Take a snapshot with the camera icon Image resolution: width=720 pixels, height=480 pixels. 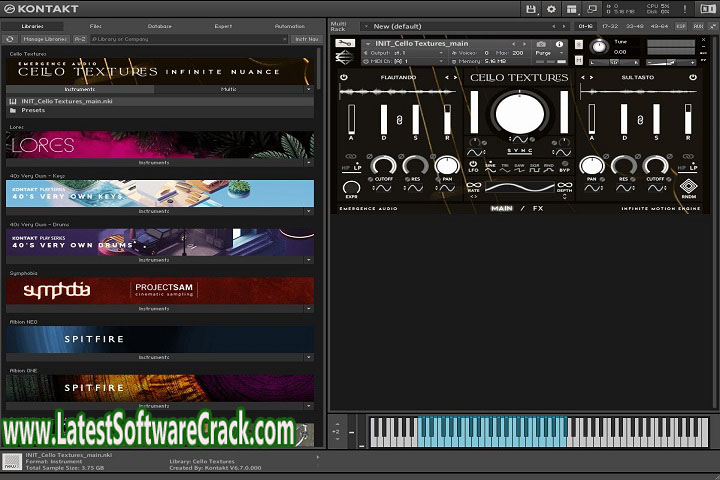(x=541, y=44)
